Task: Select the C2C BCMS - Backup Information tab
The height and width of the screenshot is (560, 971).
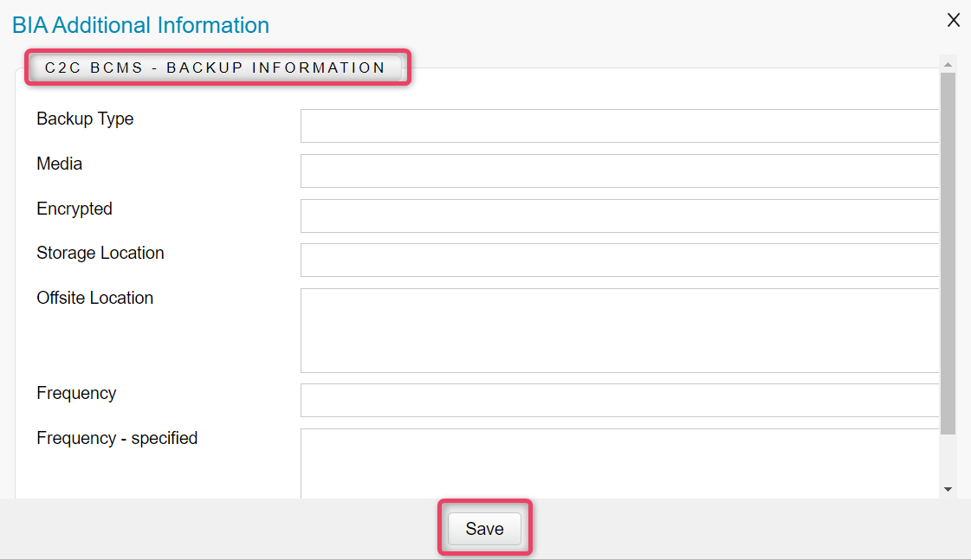Action: (215, 68)
